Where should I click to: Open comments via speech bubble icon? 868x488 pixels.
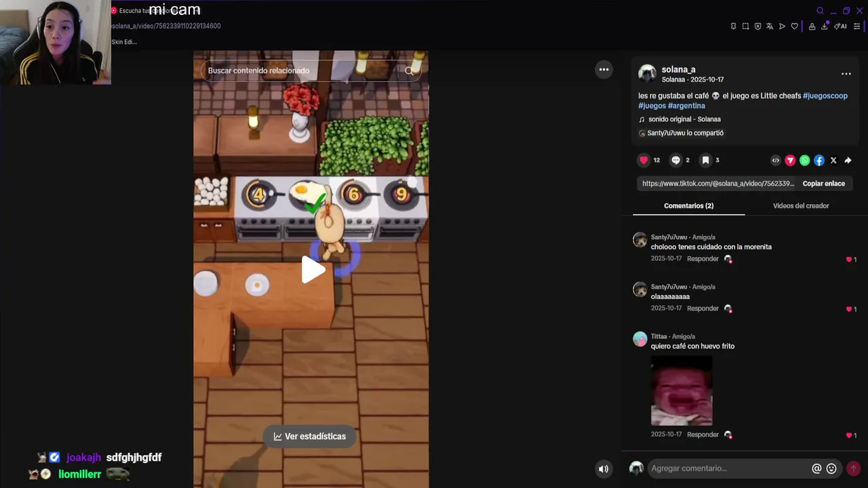click(x=675, y=160)
